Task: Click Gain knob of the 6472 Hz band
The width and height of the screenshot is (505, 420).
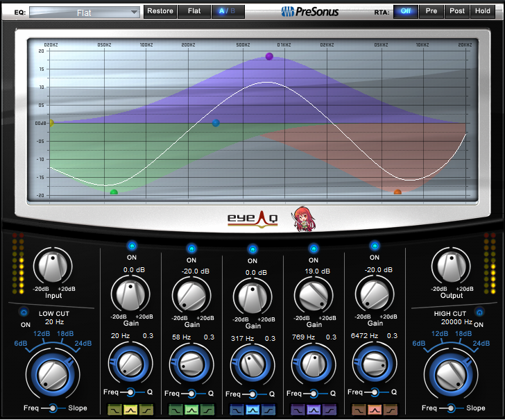Action: point(375,294)
